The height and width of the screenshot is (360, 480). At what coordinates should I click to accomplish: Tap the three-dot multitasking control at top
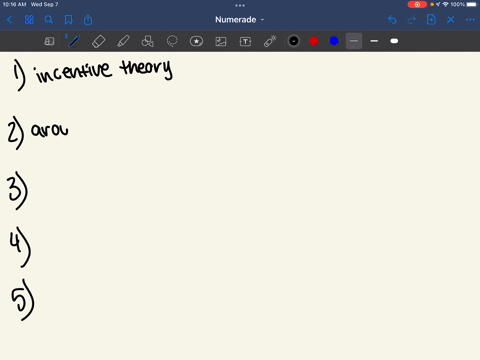tap(240, 5)
